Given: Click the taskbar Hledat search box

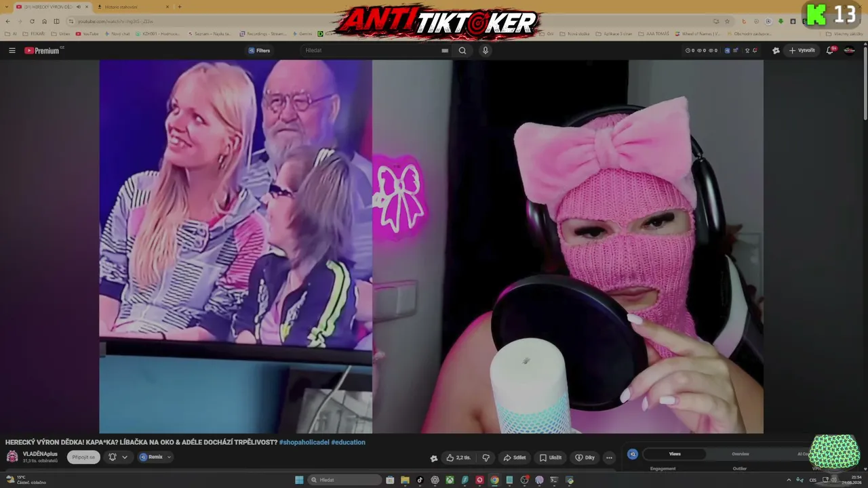Looking at the screenshot, I should (x=344, y=480).
